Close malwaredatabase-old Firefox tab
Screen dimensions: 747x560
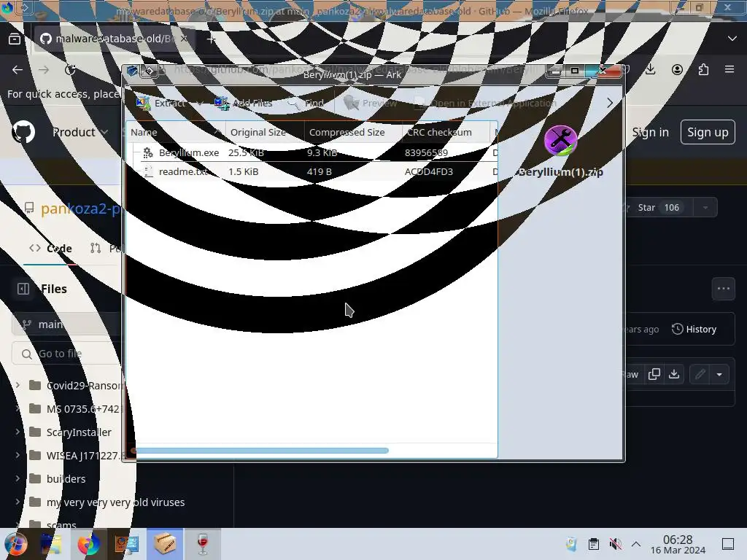point(185,39)
